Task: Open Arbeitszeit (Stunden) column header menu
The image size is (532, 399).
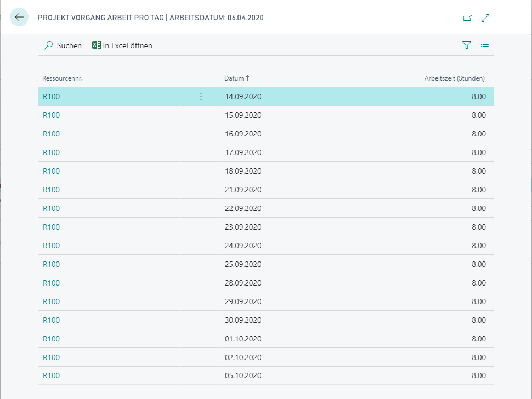Action: [x=455, y=78]
